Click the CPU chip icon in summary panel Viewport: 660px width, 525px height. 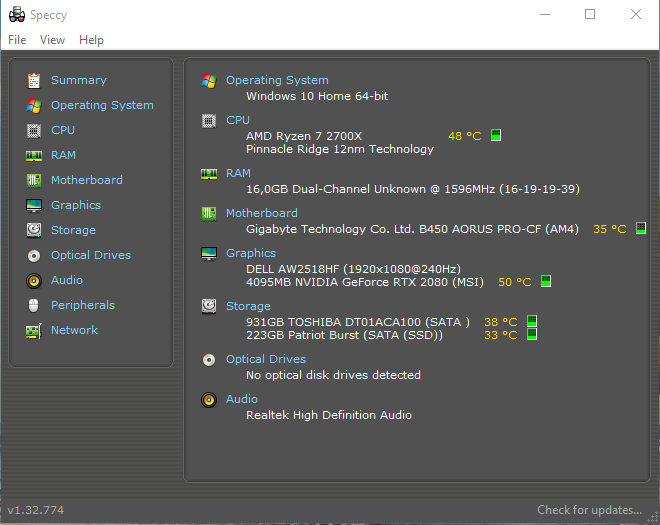point(209,121)
